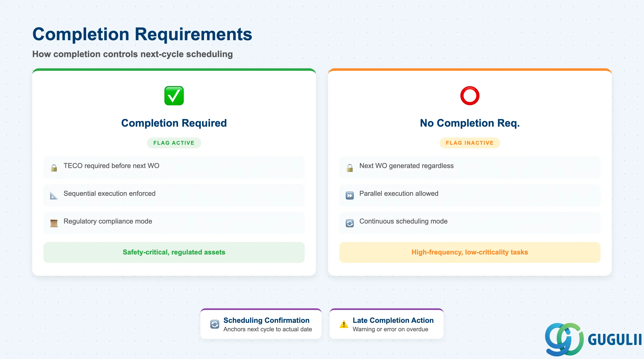Click the text Anchors next cycle to actual date
Screen dimensions: 644x359
click(267, 329)
